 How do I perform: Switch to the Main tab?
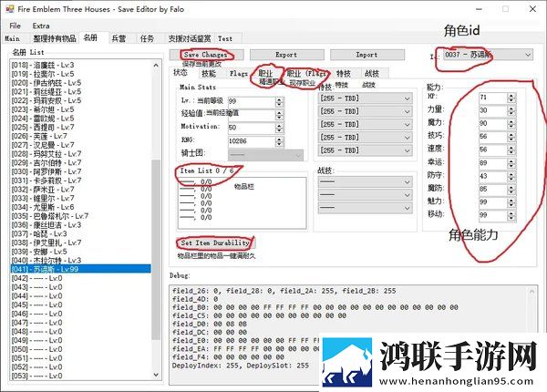click(x=13, y=38)
